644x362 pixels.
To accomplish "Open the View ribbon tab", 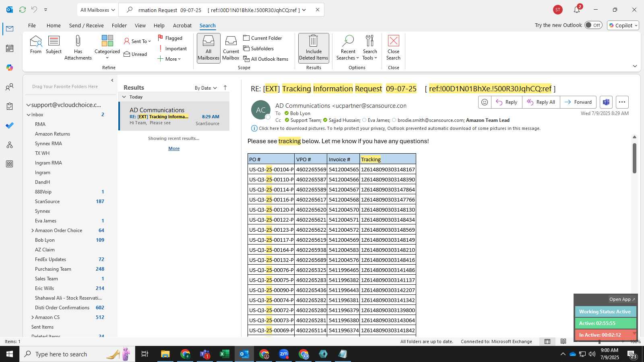I will 140,25.
